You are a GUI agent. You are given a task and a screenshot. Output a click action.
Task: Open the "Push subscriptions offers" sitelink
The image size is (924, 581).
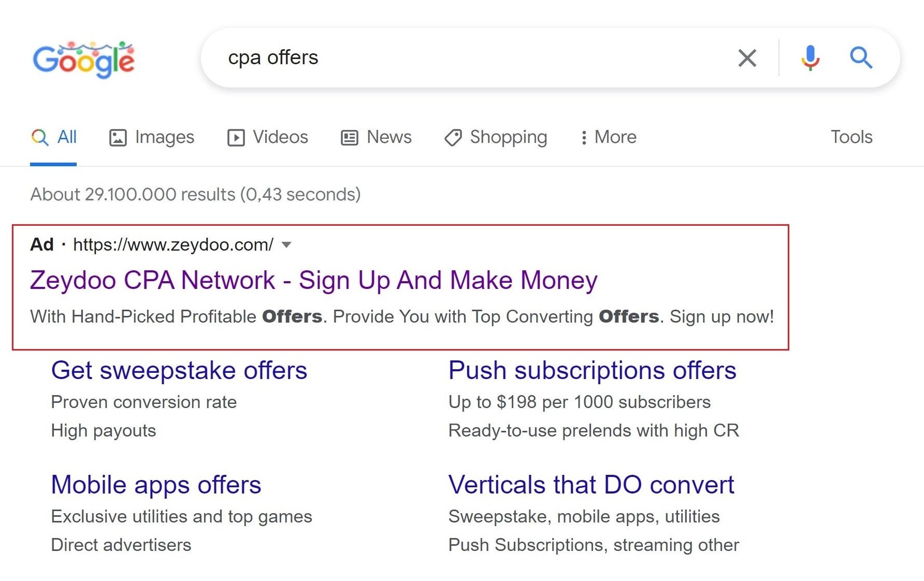click(592, 371)
